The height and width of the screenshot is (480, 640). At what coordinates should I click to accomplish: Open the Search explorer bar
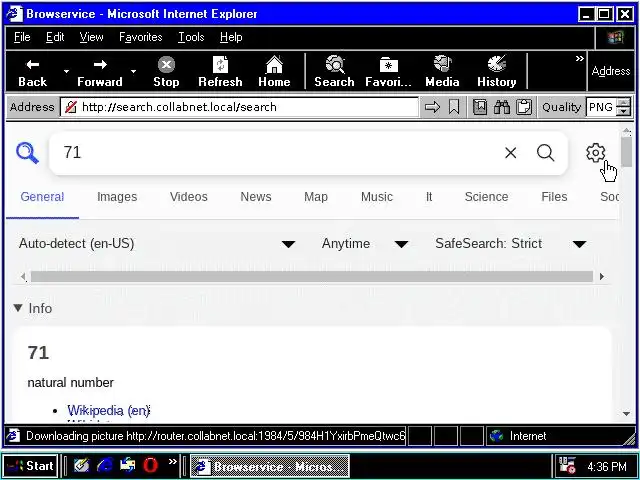(334, 71)
